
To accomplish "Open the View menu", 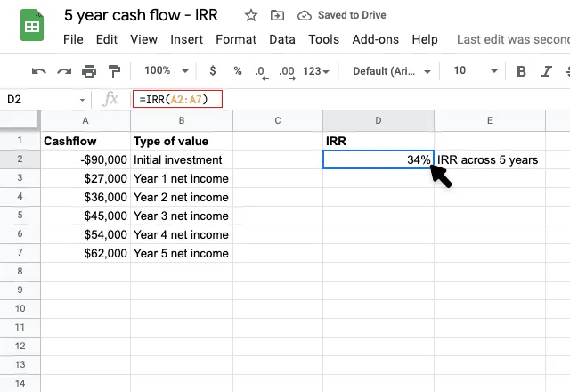I will click(x=143, y=39).
